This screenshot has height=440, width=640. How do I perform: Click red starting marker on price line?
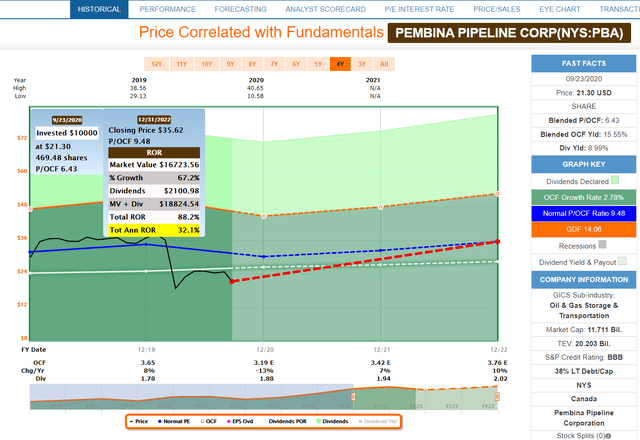pos(232,282)
